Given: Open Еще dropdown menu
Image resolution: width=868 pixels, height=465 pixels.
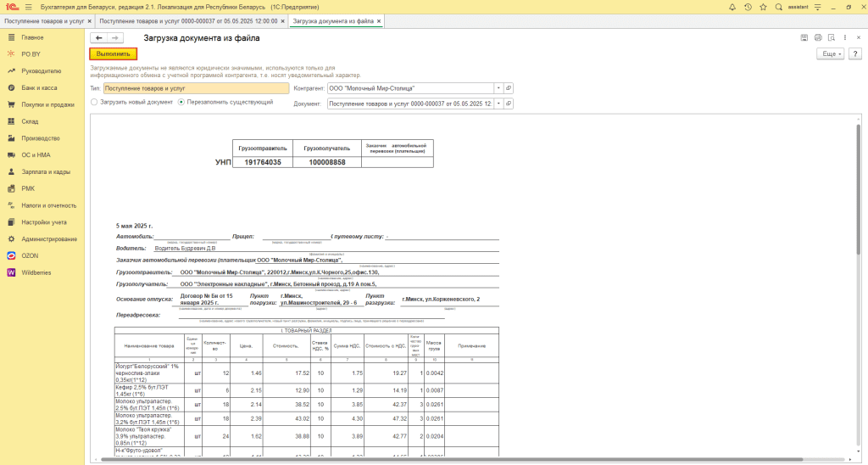Looking at the screenshot, I should [x=831, y=53].
